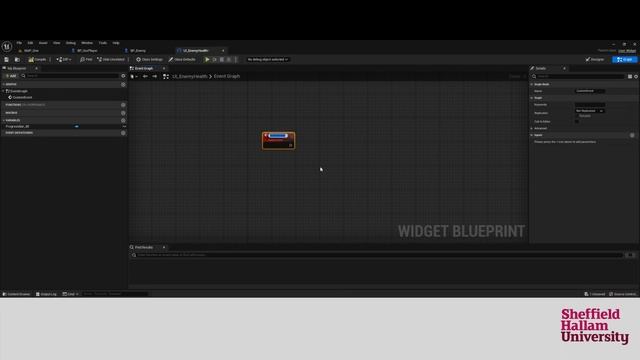This screenshot has height=360, width=640.
Task: Click the graph overview icon next to the breadcrumb
Action: coord(166,76)
